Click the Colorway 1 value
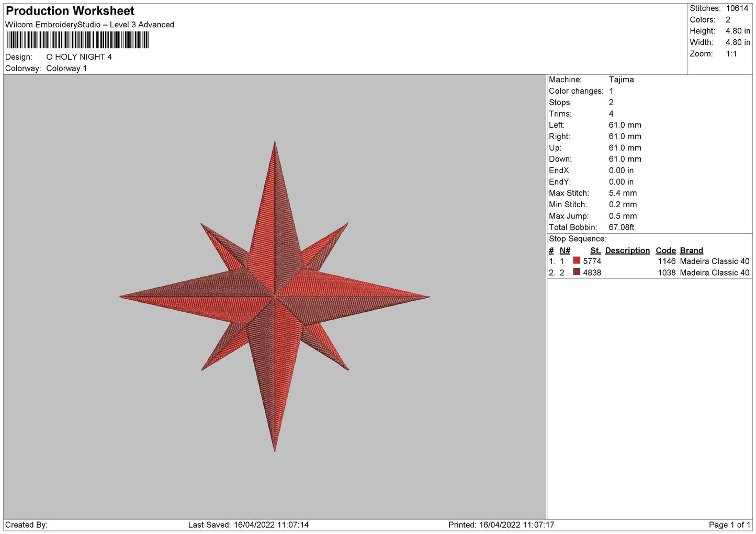Screen dimensions: 756x534 click(66, 69)
